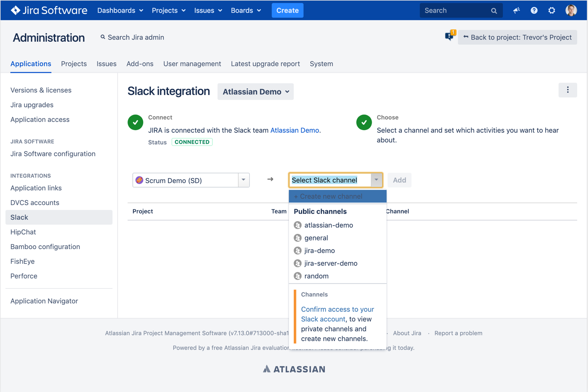Open the feedback megaphone icon
Viewport: 588px width, 392px height.
[x=516, y=10]
